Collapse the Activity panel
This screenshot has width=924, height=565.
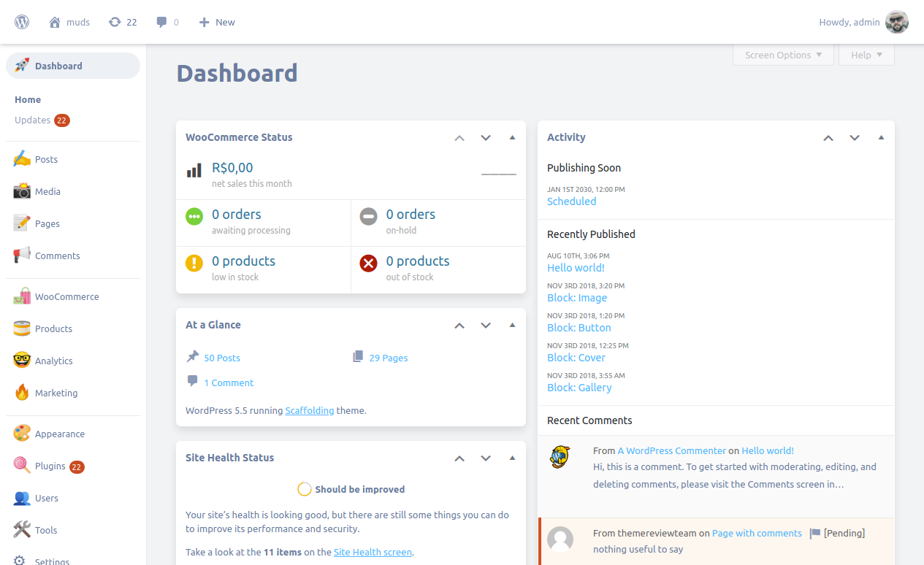(x=881, y=137)
